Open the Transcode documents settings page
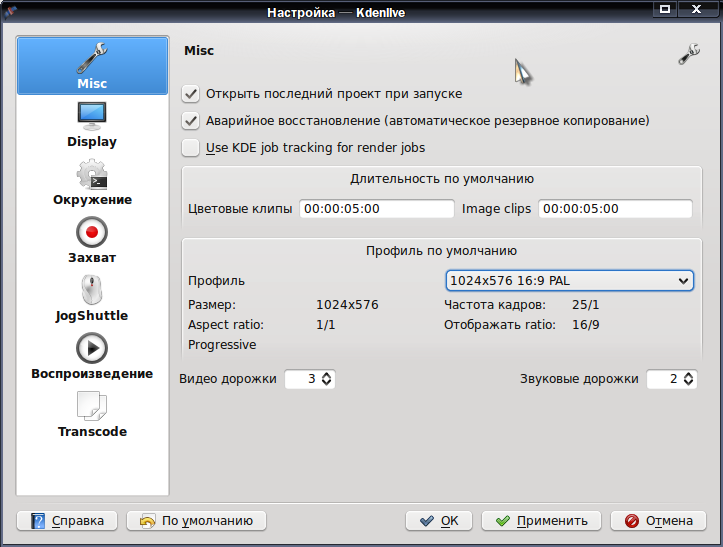This screenshot has width=723, height=547. (x=92, y=415)
